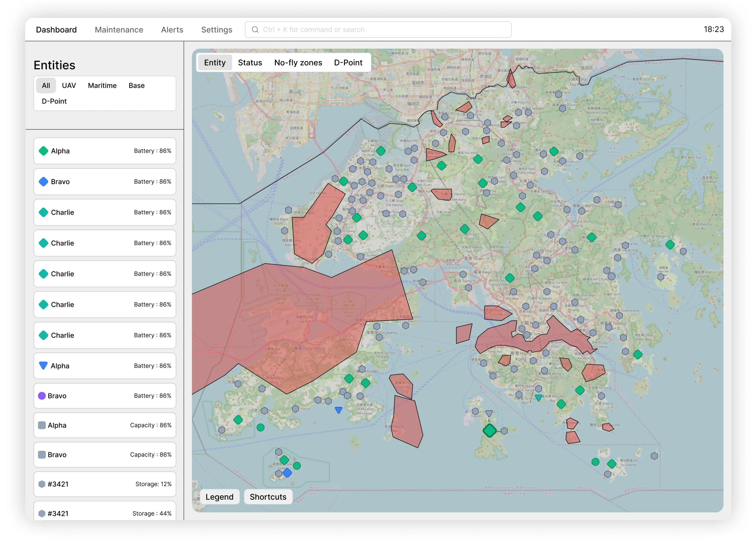Toggle the D-Point map overlay
Screen dimensions: 756x538
tap(348, 62)
